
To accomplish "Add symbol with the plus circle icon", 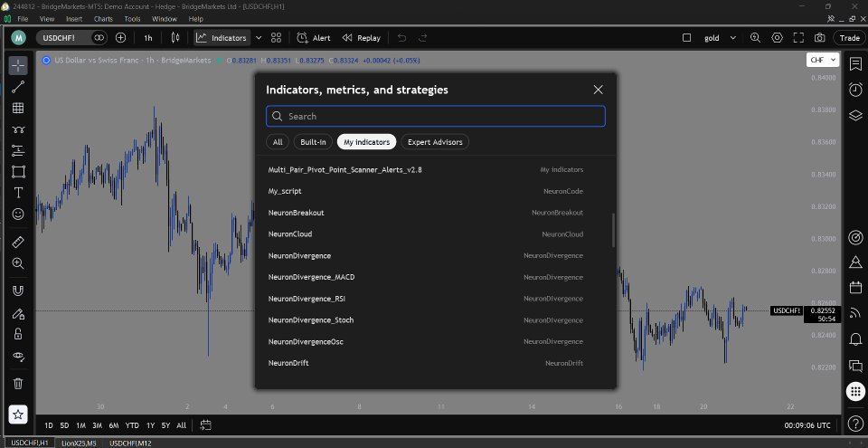I will tap(120, 38).
